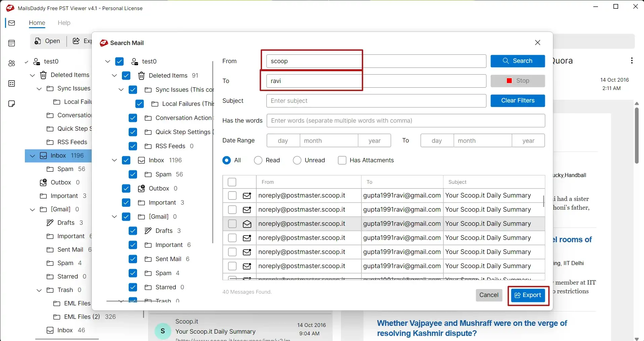The image size is (644, 341).
Task: Click the Stop button
Action: click(518, 81)
